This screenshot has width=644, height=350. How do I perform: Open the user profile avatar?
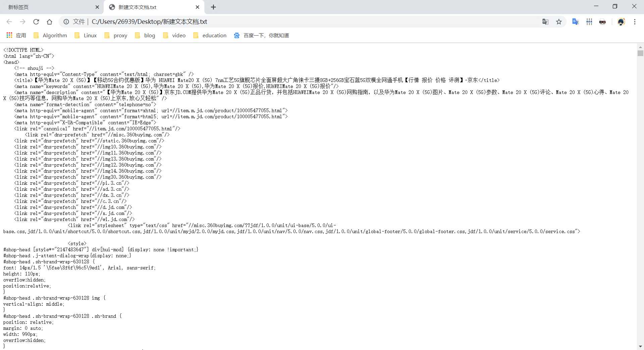point(621,22)
